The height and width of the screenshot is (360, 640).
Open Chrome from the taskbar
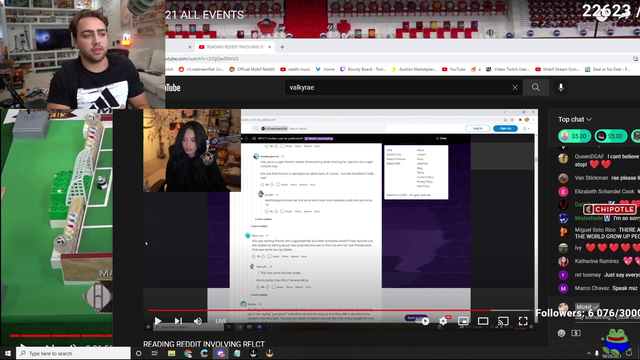188,353
